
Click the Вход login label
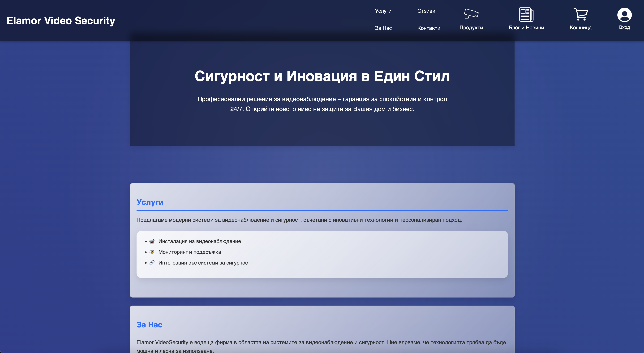[x=624, y=27]
